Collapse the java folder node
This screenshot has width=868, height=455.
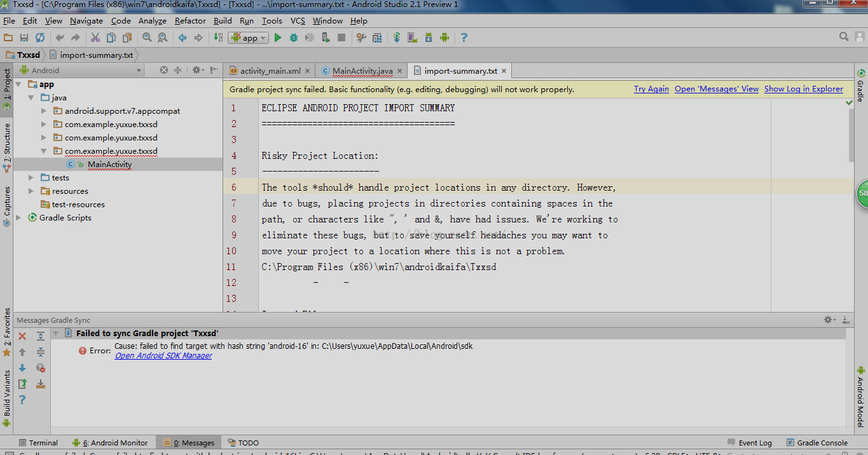31,98
